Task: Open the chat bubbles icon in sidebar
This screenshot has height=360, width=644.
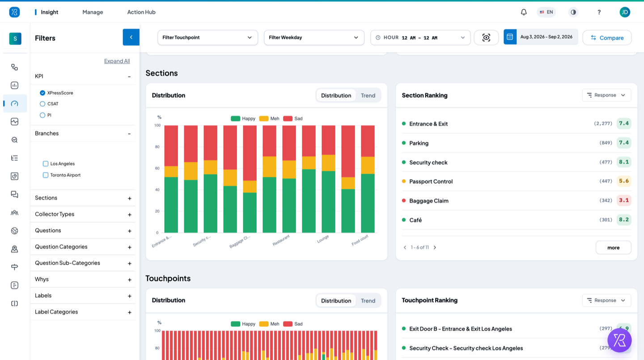Action: point(15,194)
